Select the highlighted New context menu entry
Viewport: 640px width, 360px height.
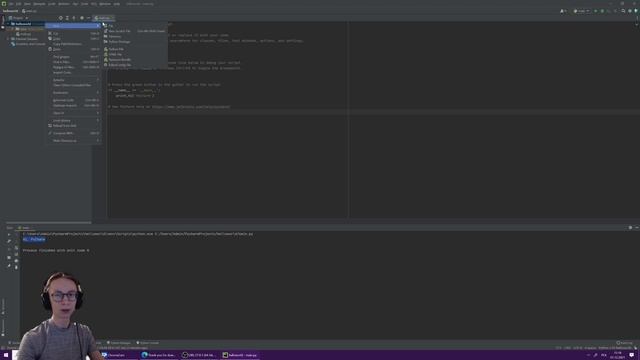(x=73, y=26)
